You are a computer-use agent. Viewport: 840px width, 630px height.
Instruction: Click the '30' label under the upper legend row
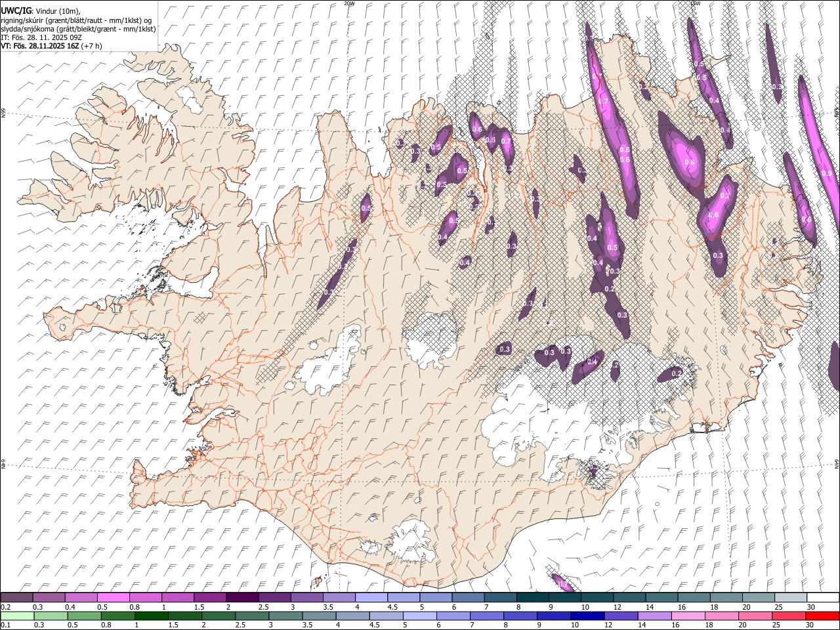click(x=810, y=607)
